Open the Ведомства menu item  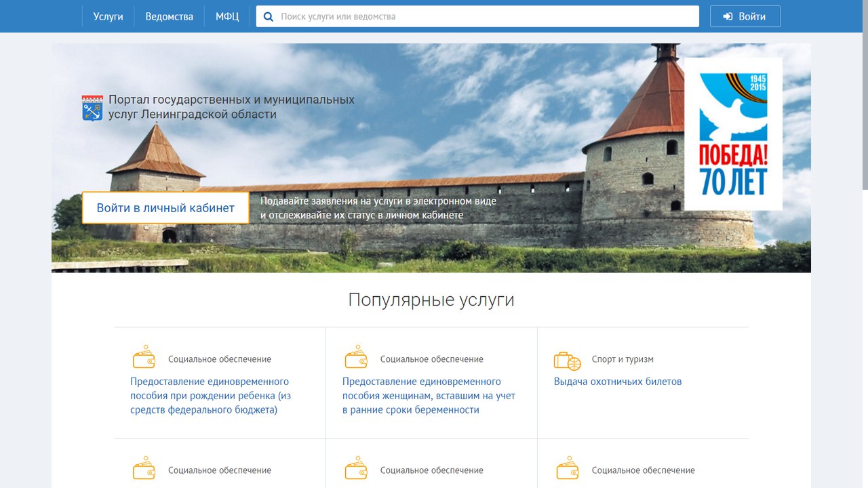tap(169, 16)
